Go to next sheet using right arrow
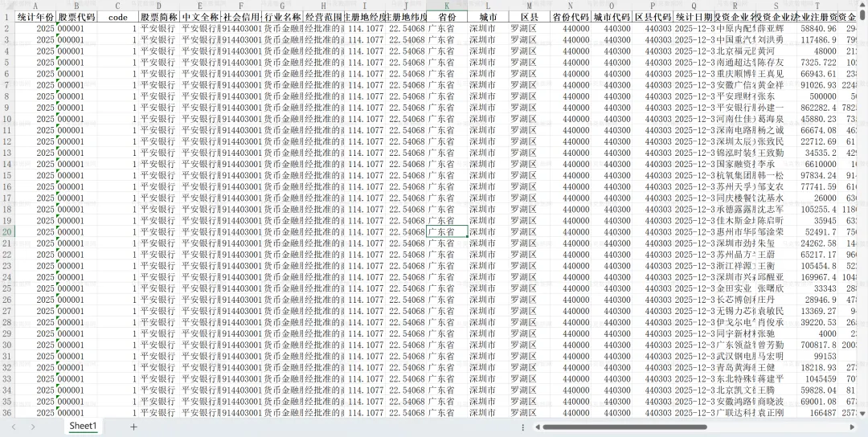This screenshot has width=868, height=437. (x=33, y=427)
